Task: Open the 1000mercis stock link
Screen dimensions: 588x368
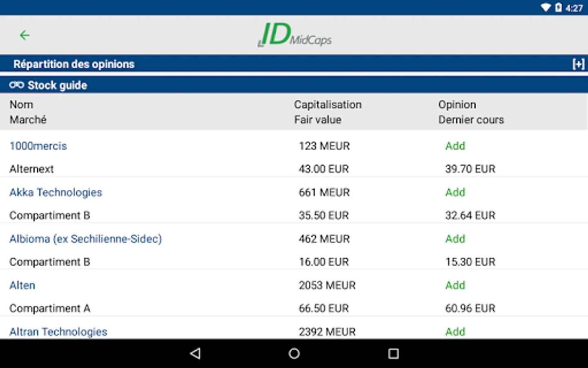Action: (x=38, y=146)
